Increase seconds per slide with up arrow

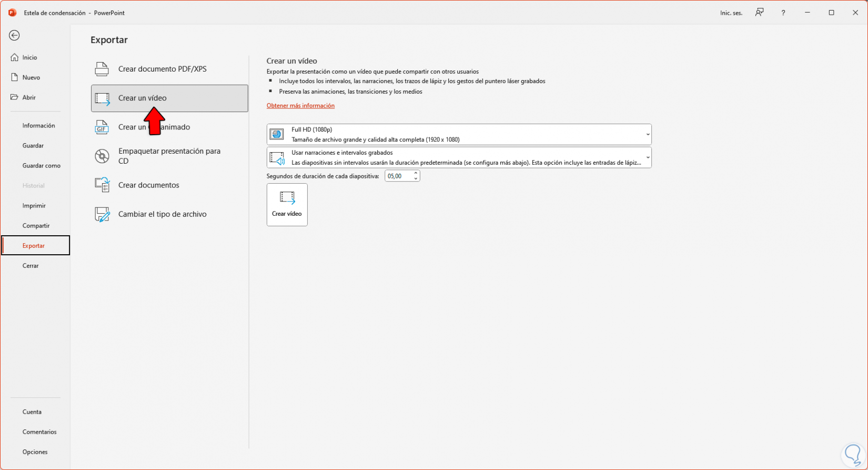[x=416, y=173]
